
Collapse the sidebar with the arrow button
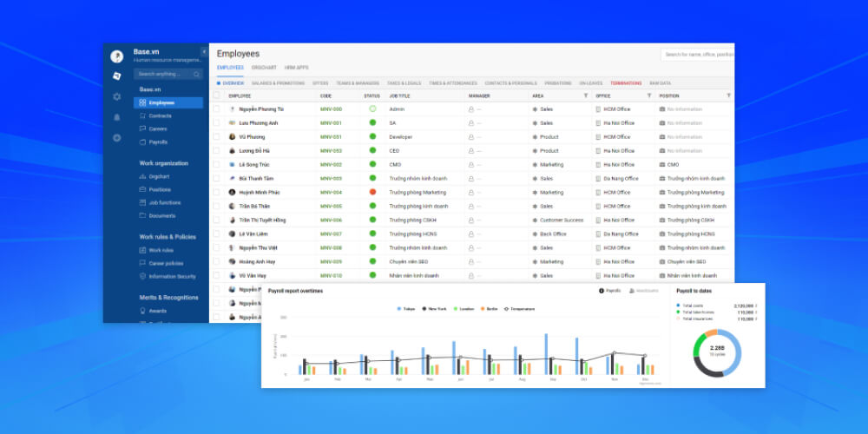point(204,52)
